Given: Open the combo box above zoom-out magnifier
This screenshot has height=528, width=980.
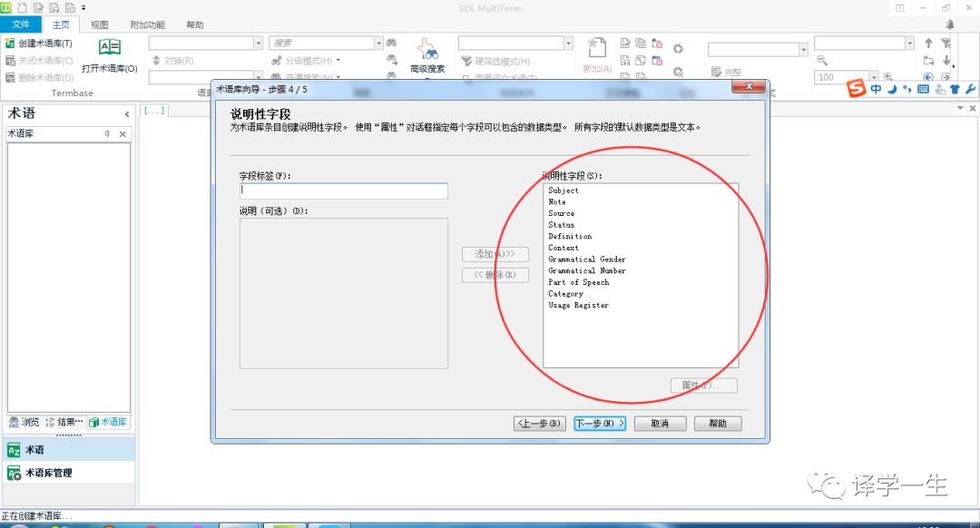Looking at the screenshot, I should click(x=910, y=43).
